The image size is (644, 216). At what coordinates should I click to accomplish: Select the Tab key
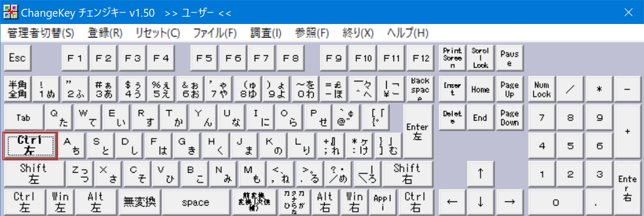coord(23,117)
